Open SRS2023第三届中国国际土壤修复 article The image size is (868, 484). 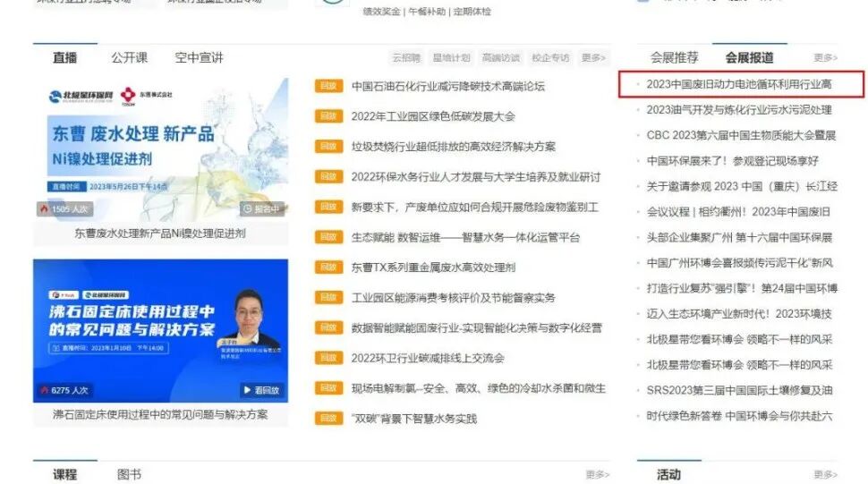739,390
